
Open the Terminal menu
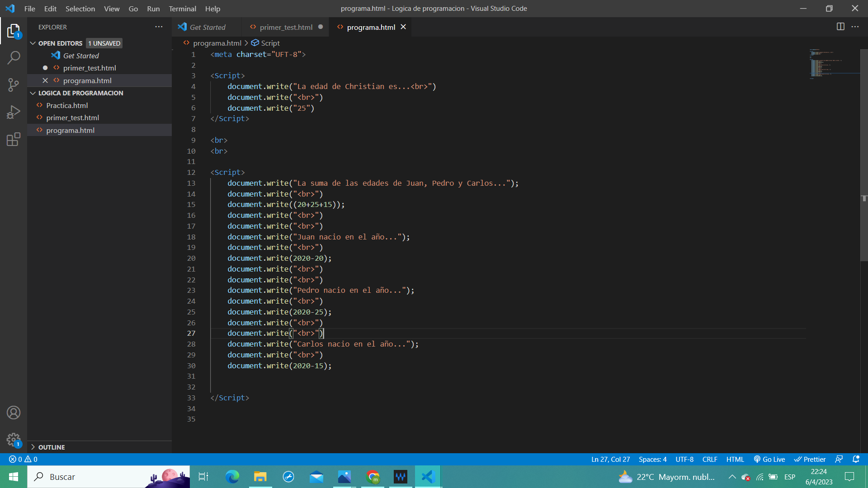182,9
